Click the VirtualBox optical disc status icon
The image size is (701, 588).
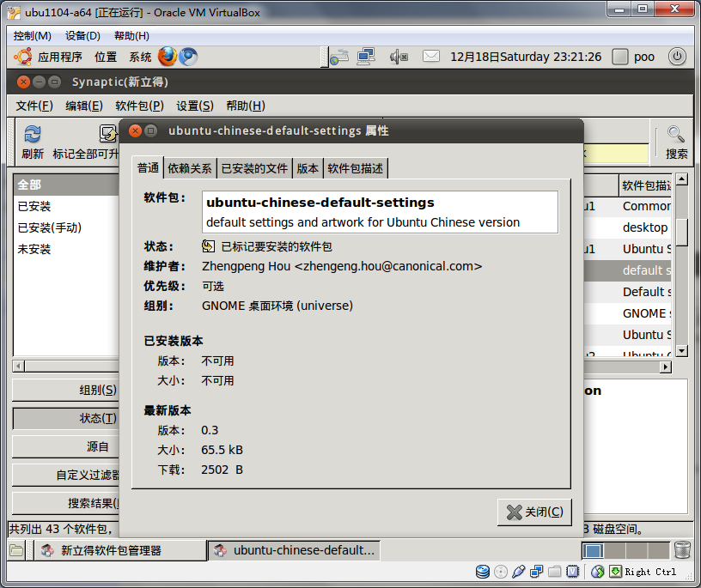(x=501, y=572)
